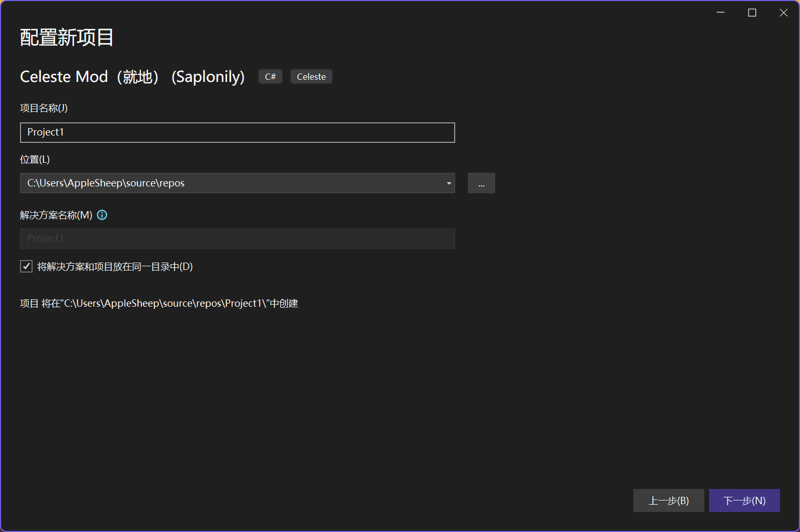Screen dimensions: 800x532
Task: Expand the 位置 dropdown arrow
Action: pyautogui.click(x=449, y=183)
